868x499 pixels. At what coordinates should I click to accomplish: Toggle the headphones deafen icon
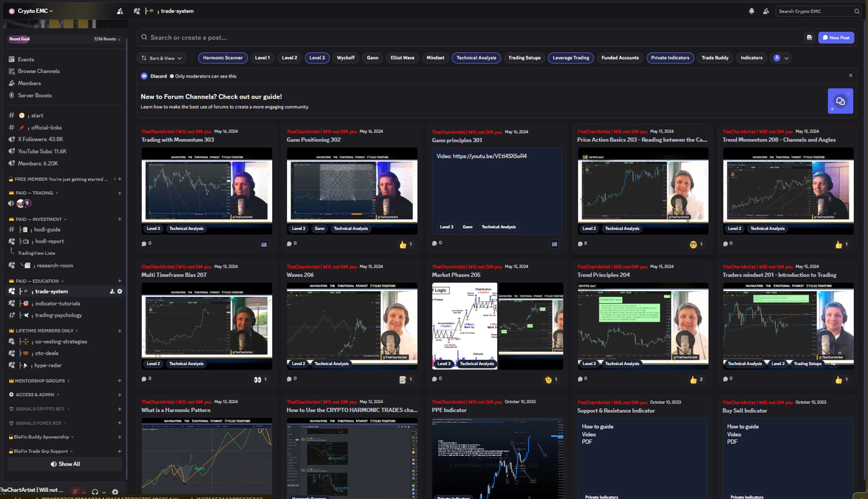(95, 492)
